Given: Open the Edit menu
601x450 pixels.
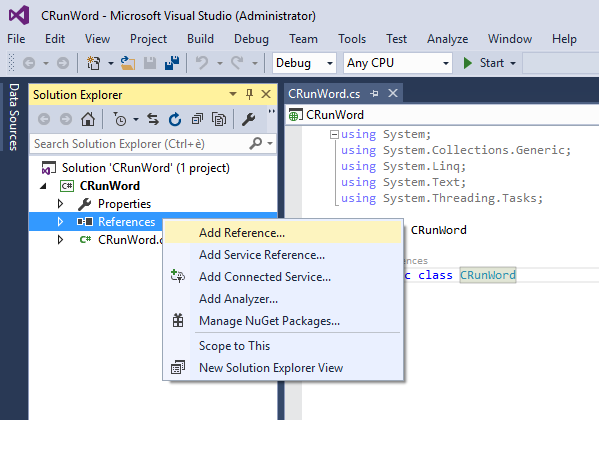Looking at the screenshot, I should tap(55, 39).
